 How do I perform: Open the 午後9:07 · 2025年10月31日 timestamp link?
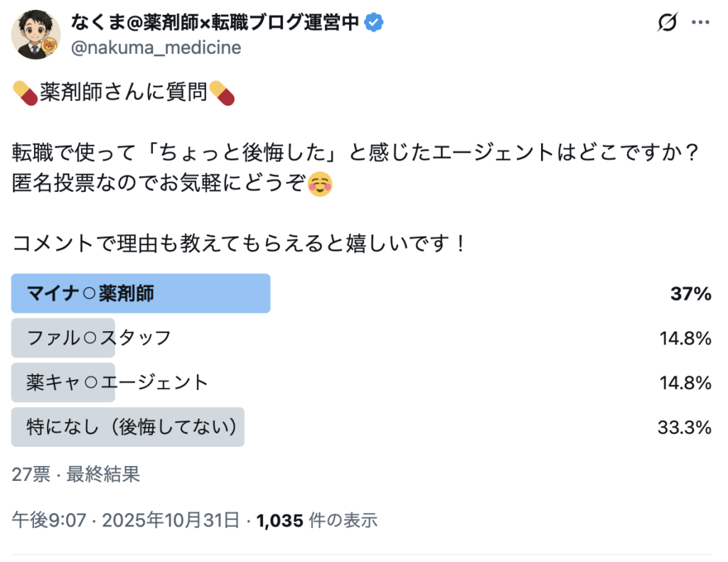[126, 521]
